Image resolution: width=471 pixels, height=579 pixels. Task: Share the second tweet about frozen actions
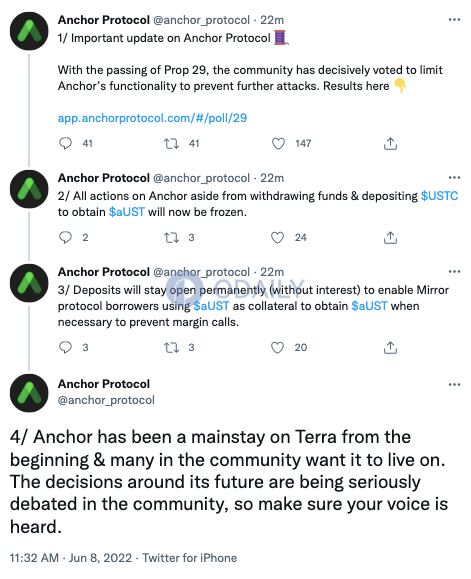390,237
